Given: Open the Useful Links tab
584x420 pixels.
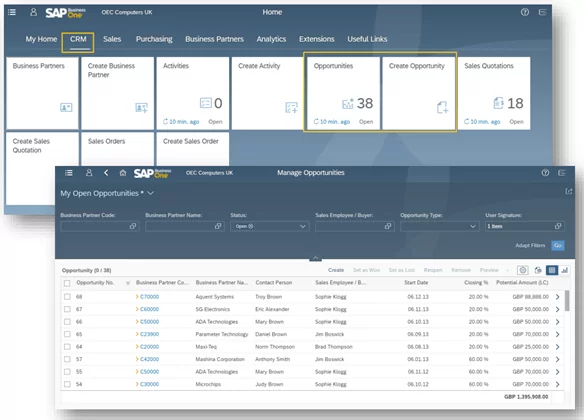Looking at the screenshot, I should (367, 39).
